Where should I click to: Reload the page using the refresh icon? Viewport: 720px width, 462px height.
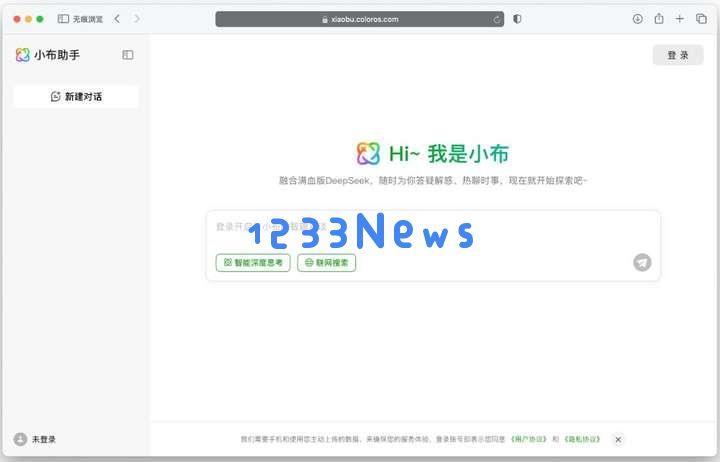497,19
